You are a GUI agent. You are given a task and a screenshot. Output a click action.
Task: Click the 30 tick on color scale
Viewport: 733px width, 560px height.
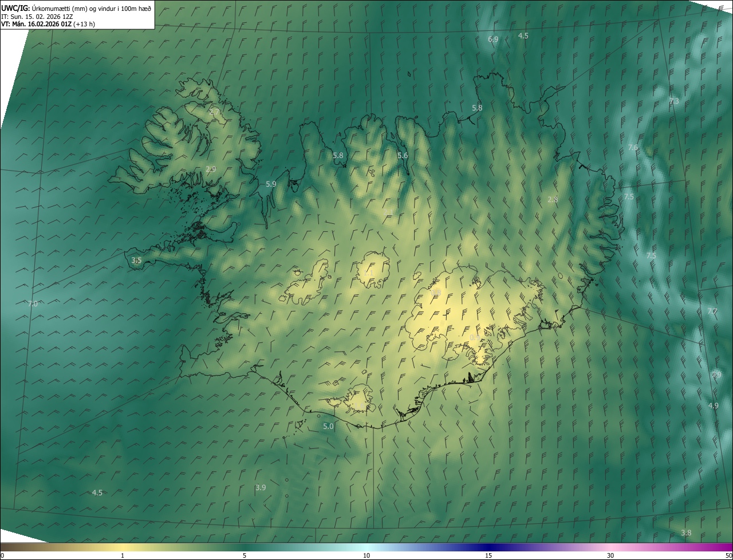point(610,556)
